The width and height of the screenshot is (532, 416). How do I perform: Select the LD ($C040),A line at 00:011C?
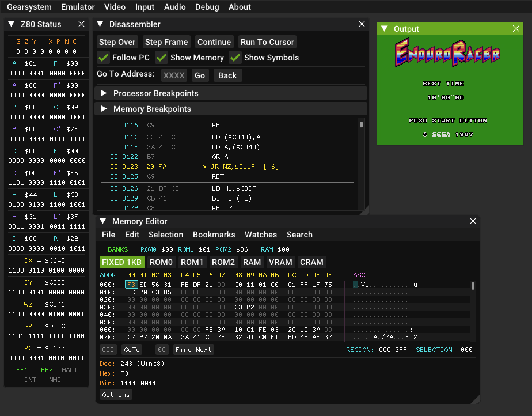227,137
